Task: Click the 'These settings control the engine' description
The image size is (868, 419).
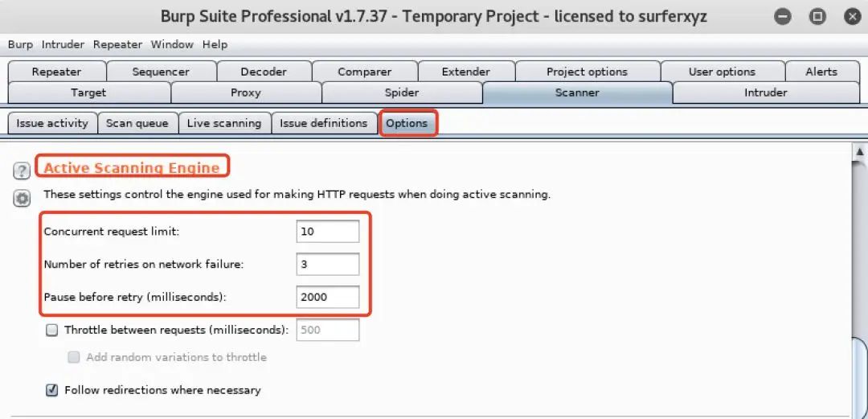Action: (297, 195)
